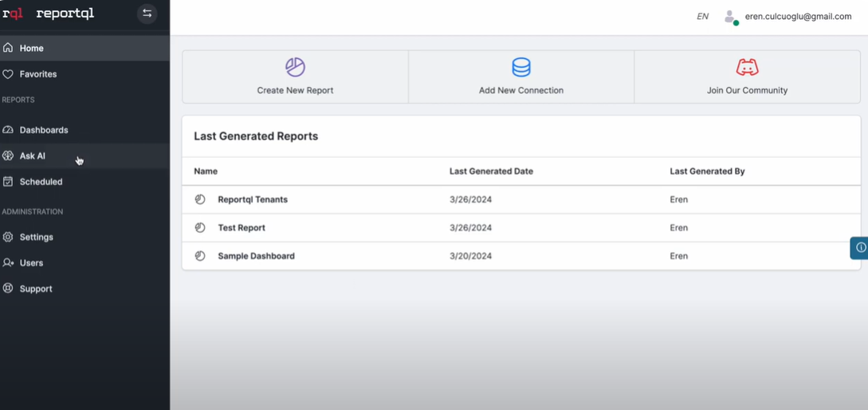Go to Home in the sidebar
The width and height of the screenshot is (868, 410).
[32, 48]
